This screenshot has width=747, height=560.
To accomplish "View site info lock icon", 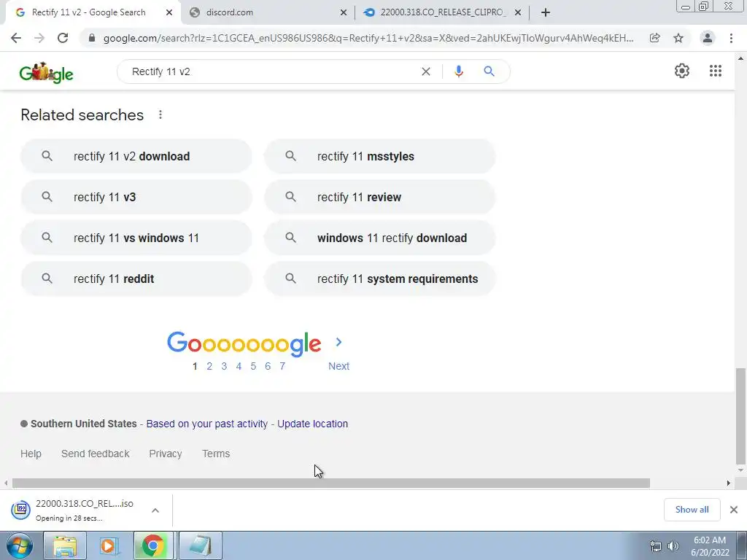I will coord(92,38).
